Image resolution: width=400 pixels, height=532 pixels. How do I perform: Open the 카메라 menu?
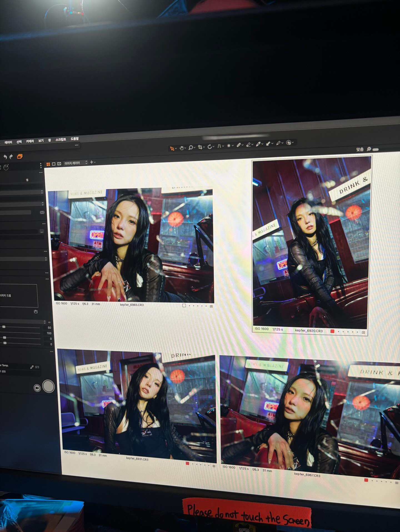(30, 141)
